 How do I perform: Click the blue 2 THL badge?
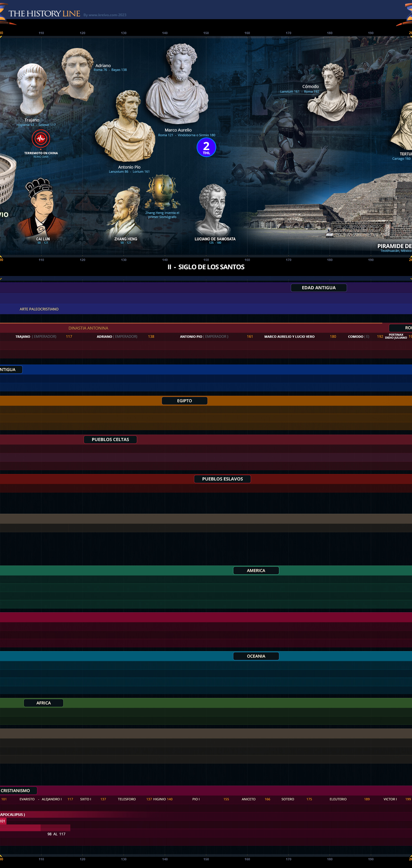[x=206, y=147]
